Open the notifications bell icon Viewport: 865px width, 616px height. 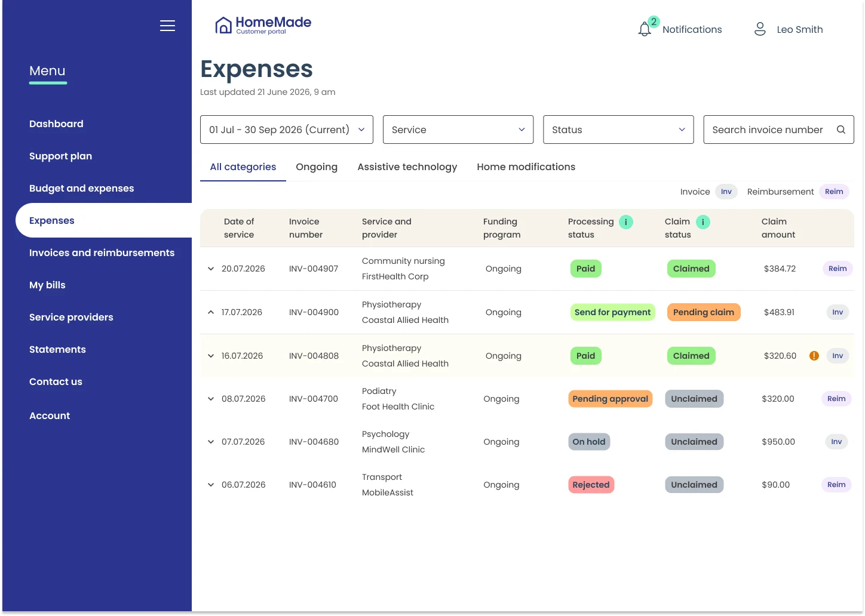[x=644, y=29]
